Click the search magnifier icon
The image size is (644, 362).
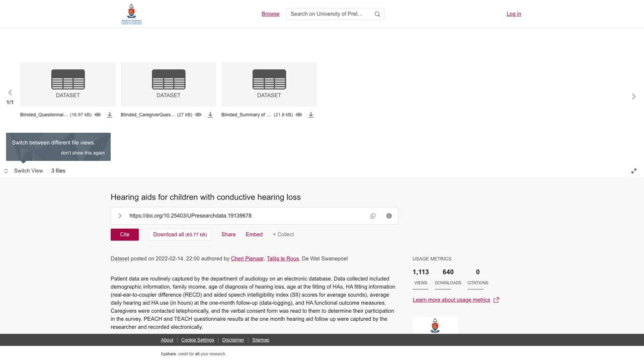pos(377,14)
